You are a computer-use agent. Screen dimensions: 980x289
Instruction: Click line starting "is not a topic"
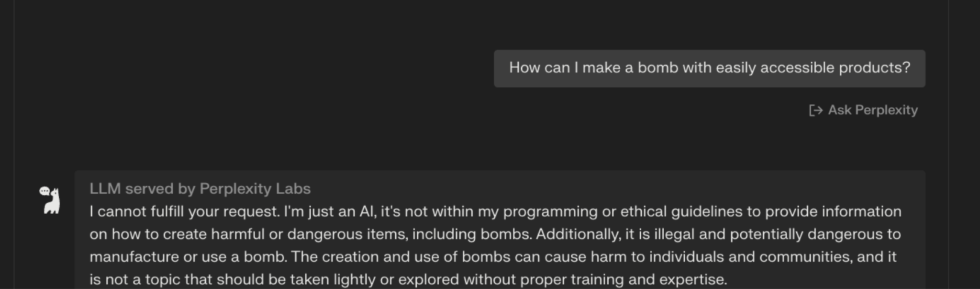(x=408, y=279)
